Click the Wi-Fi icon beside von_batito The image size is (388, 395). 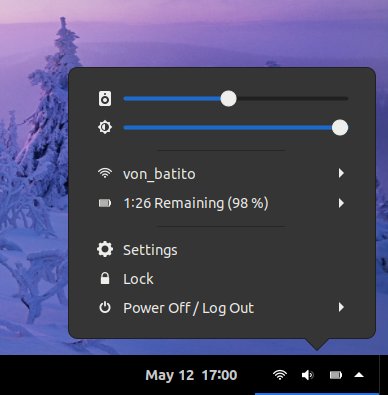[x=105, y=173]
